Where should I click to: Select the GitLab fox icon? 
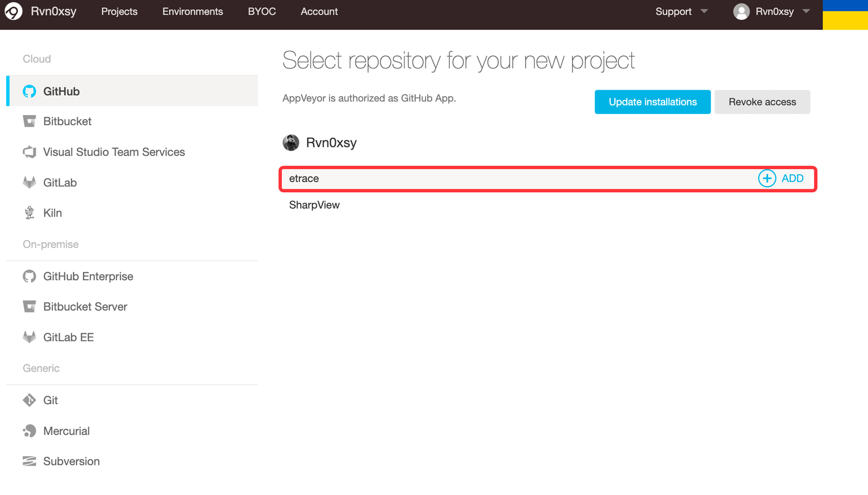[x=29, y=182]
